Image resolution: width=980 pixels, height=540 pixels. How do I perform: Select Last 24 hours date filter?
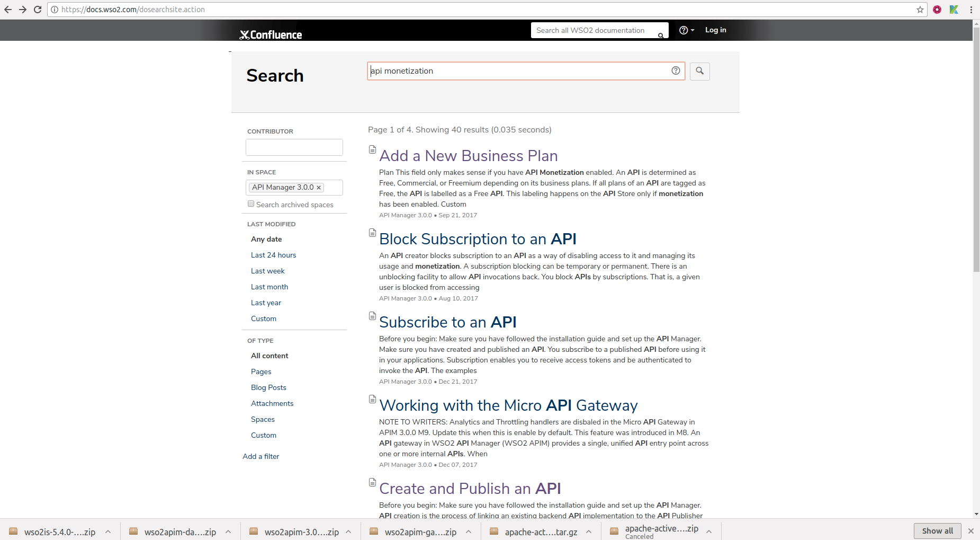click(273, 255)
